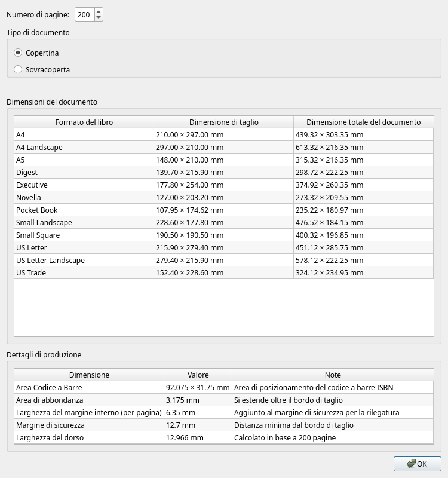Click total size 451.12 × 285.75 mm cell
Viewport: 448px width, 478px height.
click(x=364, y=247)
